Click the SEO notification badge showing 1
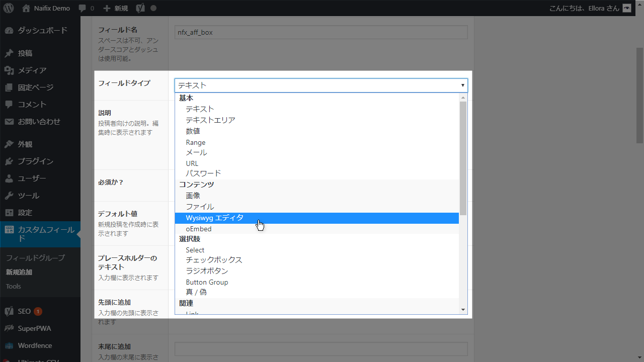644x362 pixels. point(38,311)
